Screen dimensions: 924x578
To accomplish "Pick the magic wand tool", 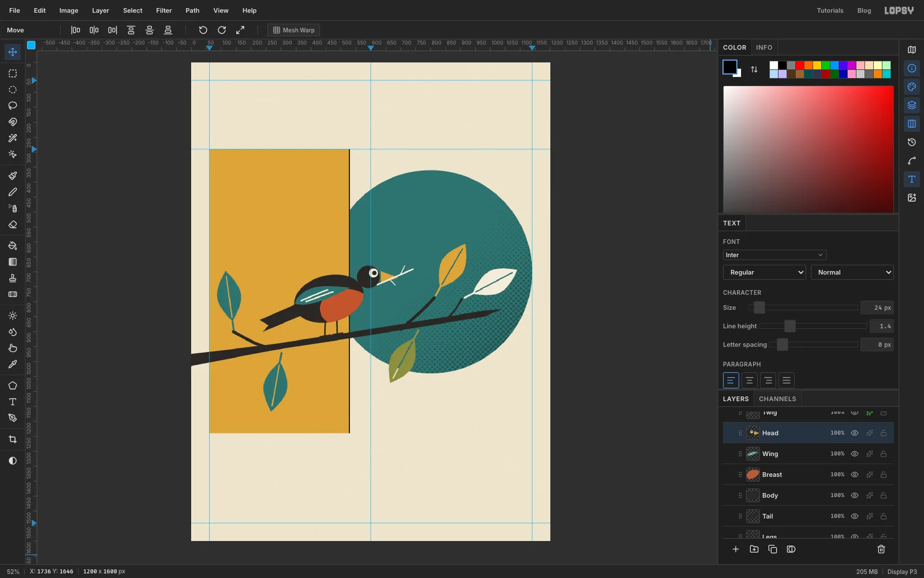I will pyautogui.click(x=13, y=138).
